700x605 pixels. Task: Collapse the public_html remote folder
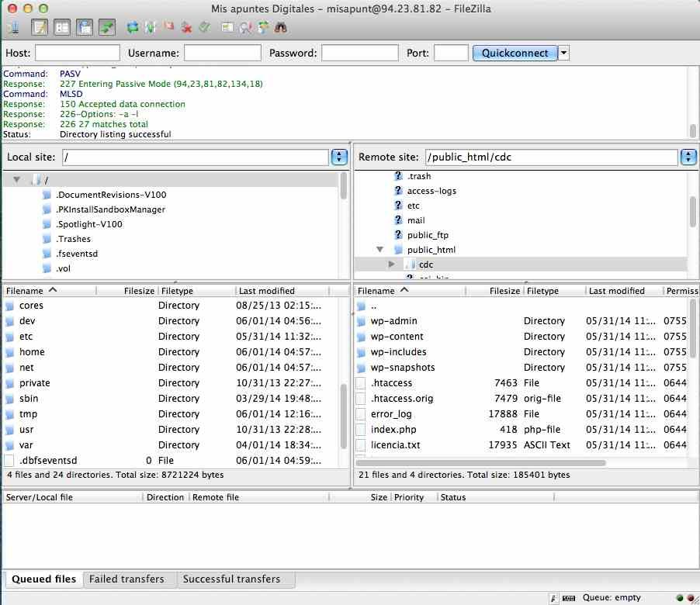pos(380,250)
